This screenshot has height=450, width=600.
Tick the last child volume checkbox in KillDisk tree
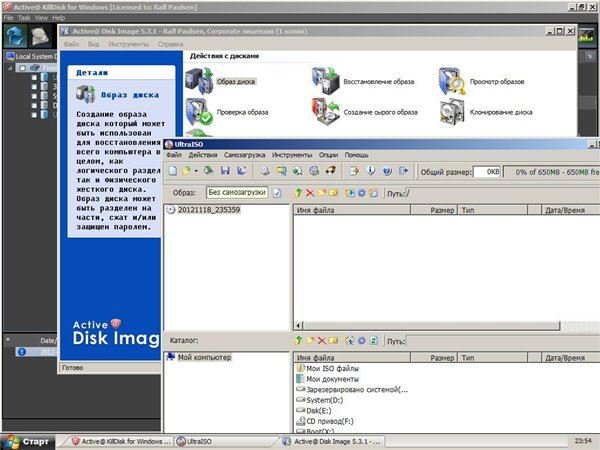pos(34,114)
